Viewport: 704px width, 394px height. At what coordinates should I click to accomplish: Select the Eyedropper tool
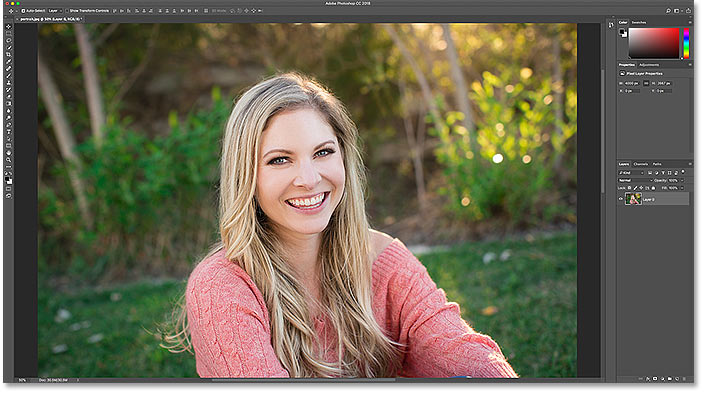tap(9, 61)
